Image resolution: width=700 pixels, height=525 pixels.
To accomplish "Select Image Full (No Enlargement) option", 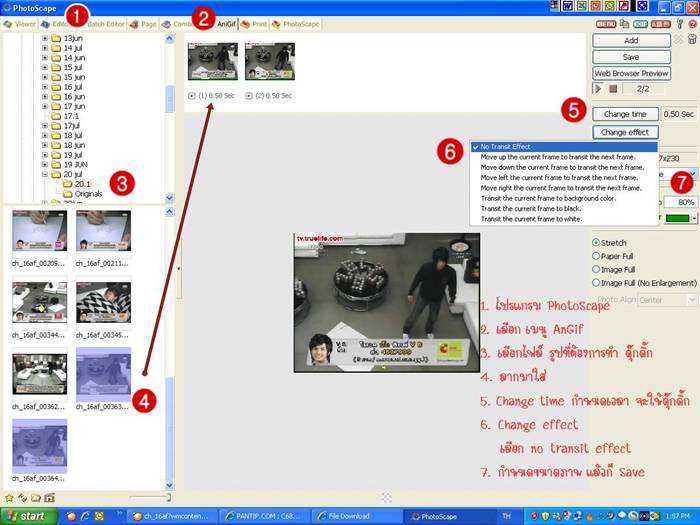I will (596, 283).
